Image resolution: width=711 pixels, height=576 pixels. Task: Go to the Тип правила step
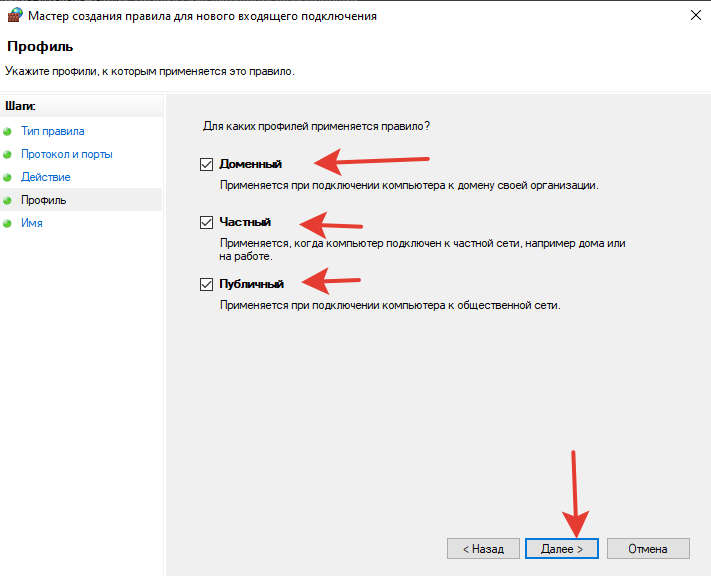click(x=52, y=131)
